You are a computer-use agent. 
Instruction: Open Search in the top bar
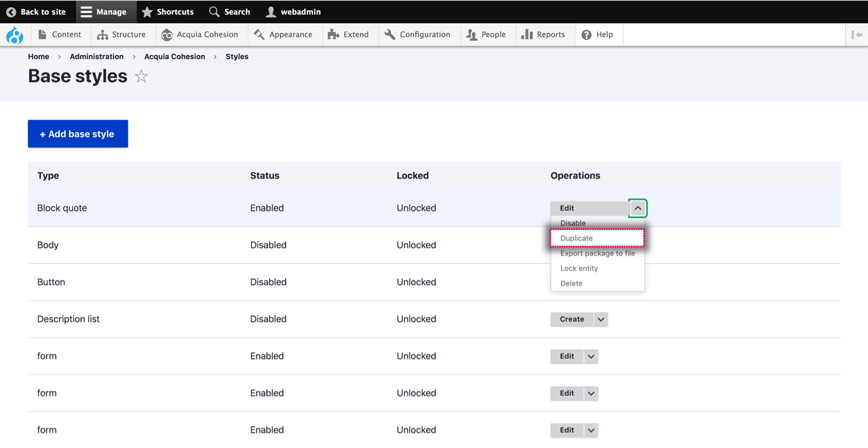click(230, 12)
